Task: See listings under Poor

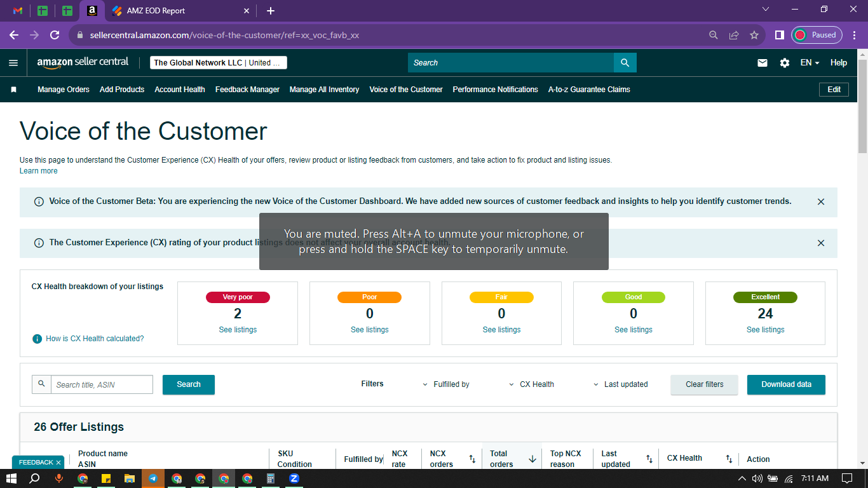Action: (370, 330)
